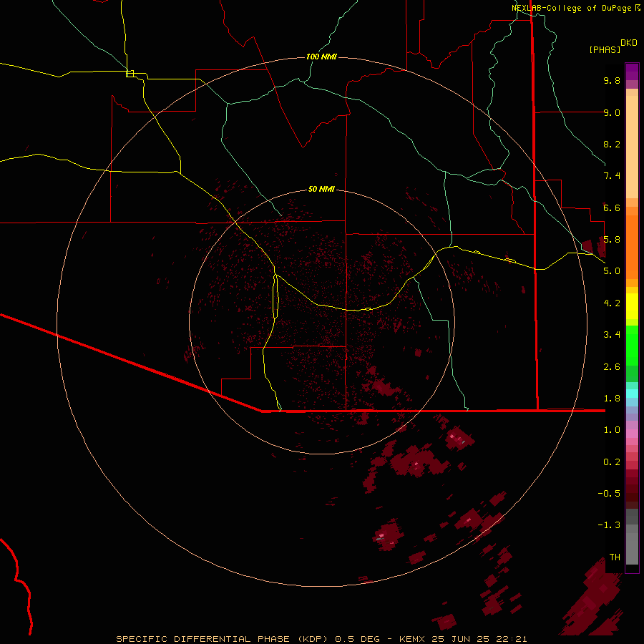644x644 pixels.
Task: Click the [PHAS] units label
Action: coord(605,49)
